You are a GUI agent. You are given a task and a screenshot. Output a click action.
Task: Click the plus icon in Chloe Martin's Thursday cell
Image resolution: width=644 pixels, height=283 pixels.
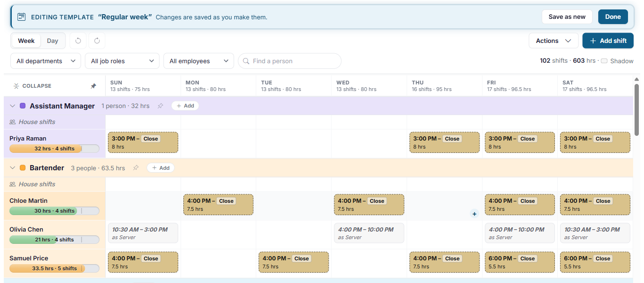[474, 214]
